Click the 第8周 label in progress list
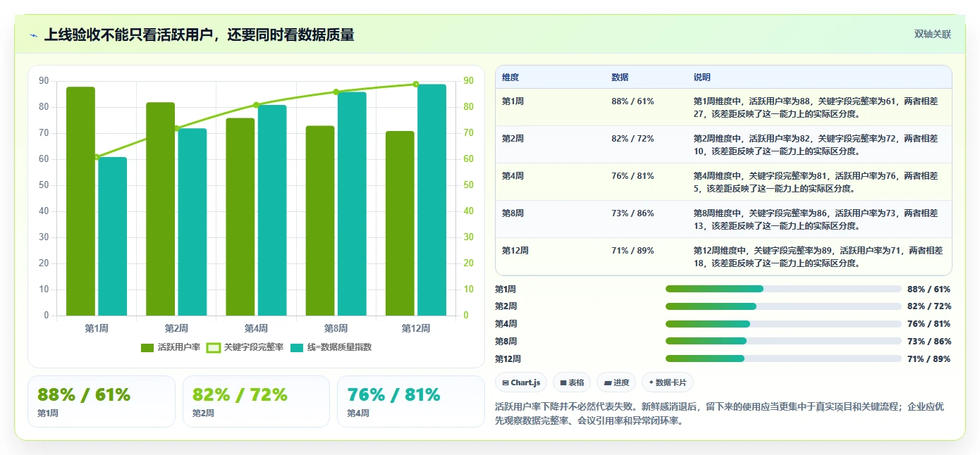 pos(506,342)
